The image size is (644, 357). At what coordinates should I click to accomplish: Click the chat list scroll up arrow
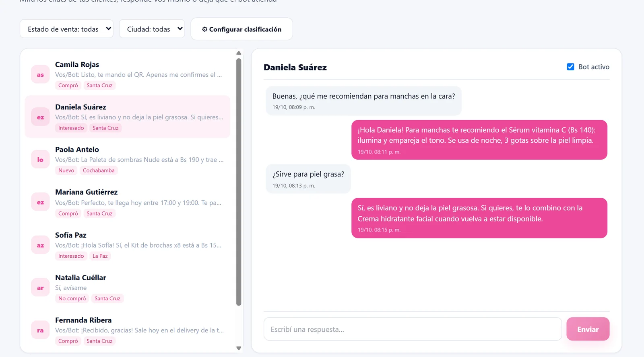[x=239, y=53]
